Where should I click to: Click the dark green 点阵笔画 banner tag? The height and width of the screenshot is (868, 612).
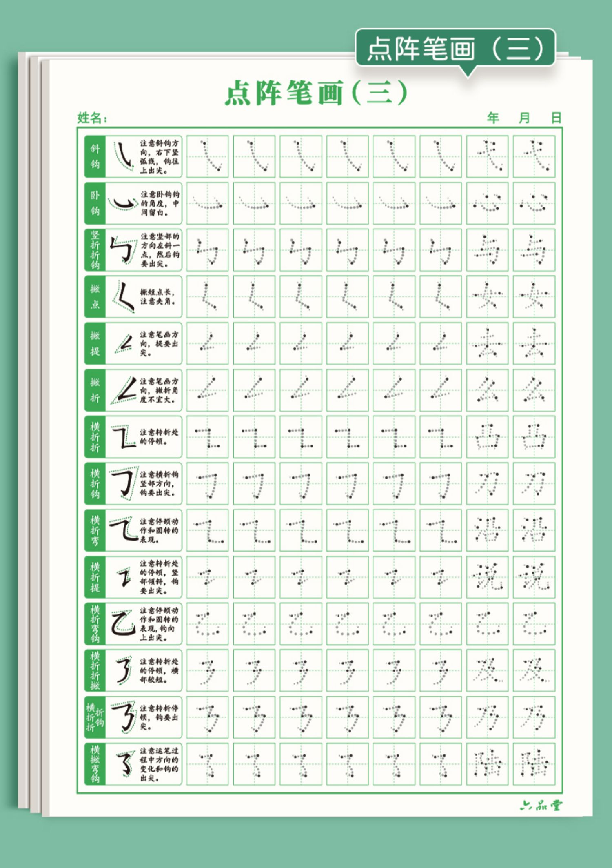455,48
